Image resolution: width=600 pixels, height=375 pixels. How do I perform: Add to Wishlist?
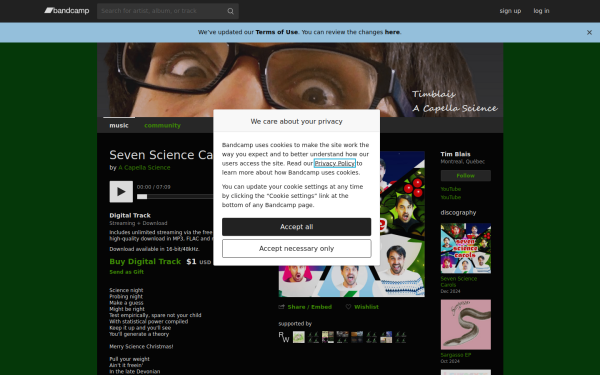point(366,307)
